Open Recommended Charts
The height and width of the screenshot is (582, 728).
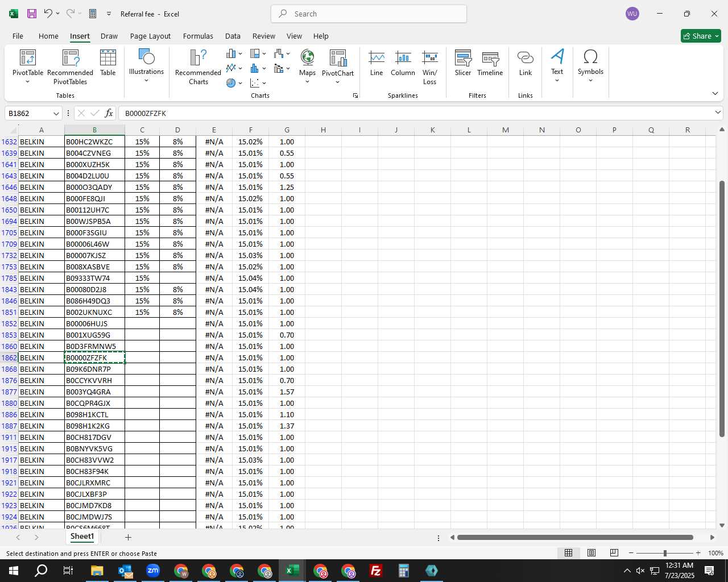[x=198, y=67]
